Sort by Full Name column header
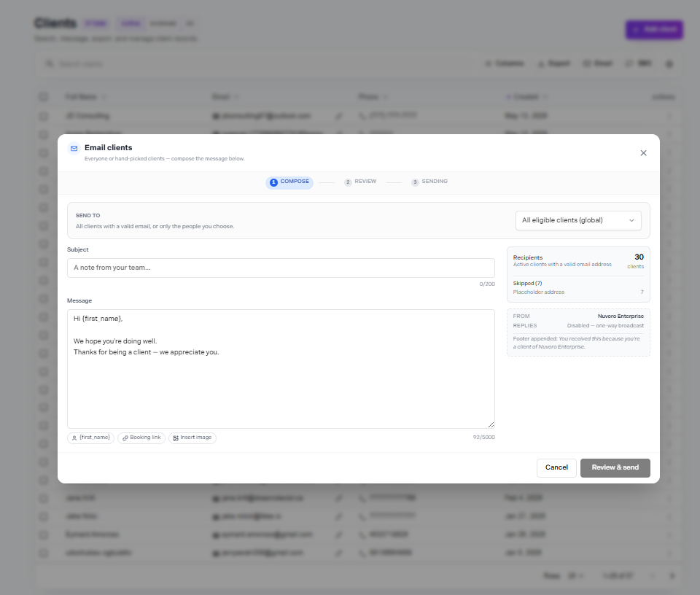The height and width of the screenshot is (595, 700). click(x=85, y=97)
